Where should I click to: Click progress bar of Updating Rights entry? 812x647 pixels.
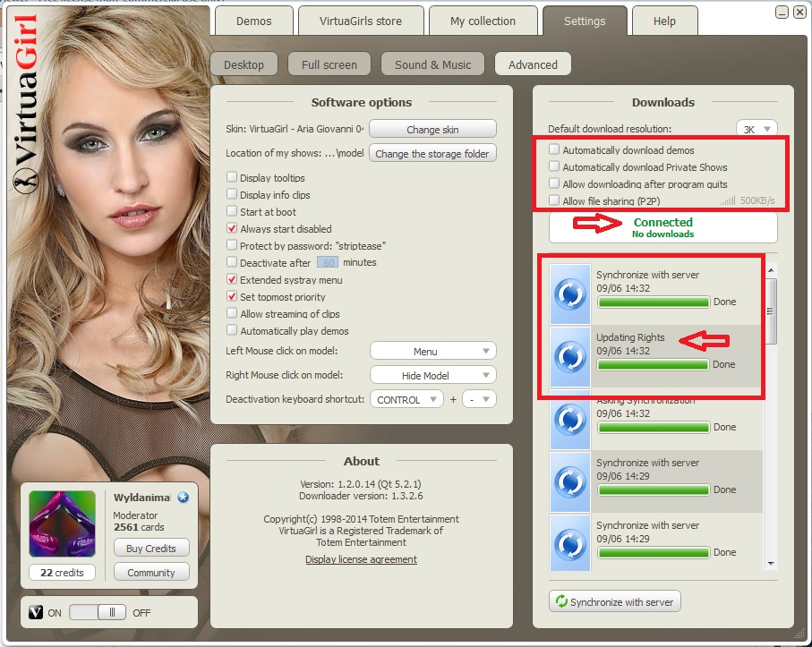[653, 364]
